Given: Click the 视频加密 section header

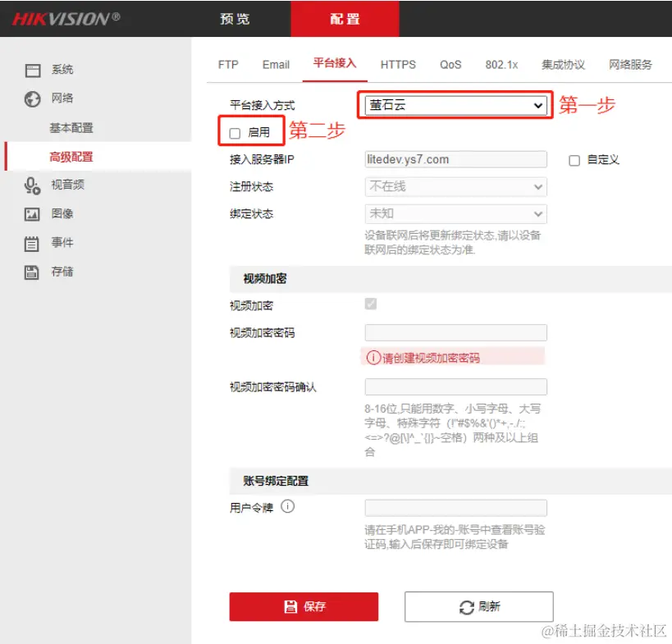Looking at the screenshot, I should click(265, 279).
